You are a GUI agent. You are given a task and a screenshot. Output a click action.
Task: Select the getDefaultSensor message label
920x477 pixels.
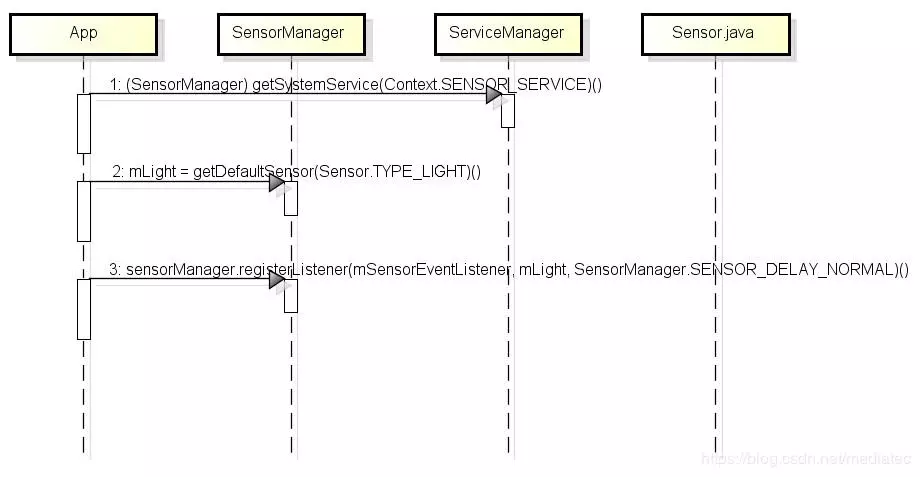click(x=297, y=171)
